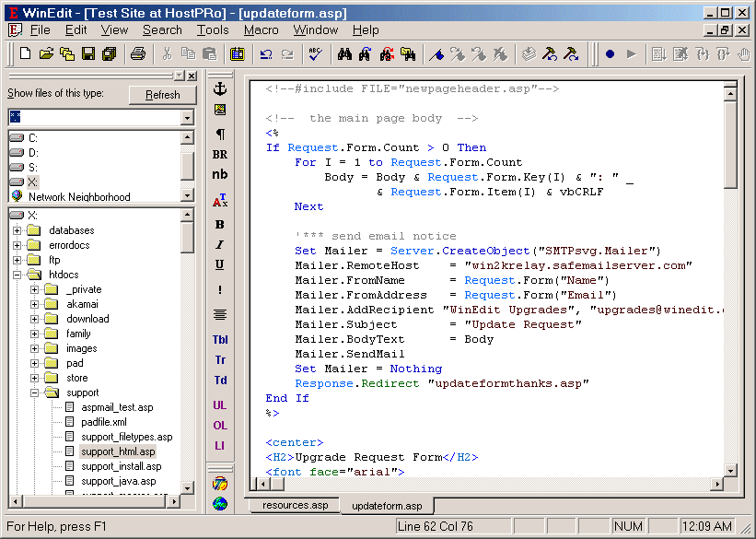Start macro recording with the record dot
This screenshot has width=756, height=539.
coord(610,54)
